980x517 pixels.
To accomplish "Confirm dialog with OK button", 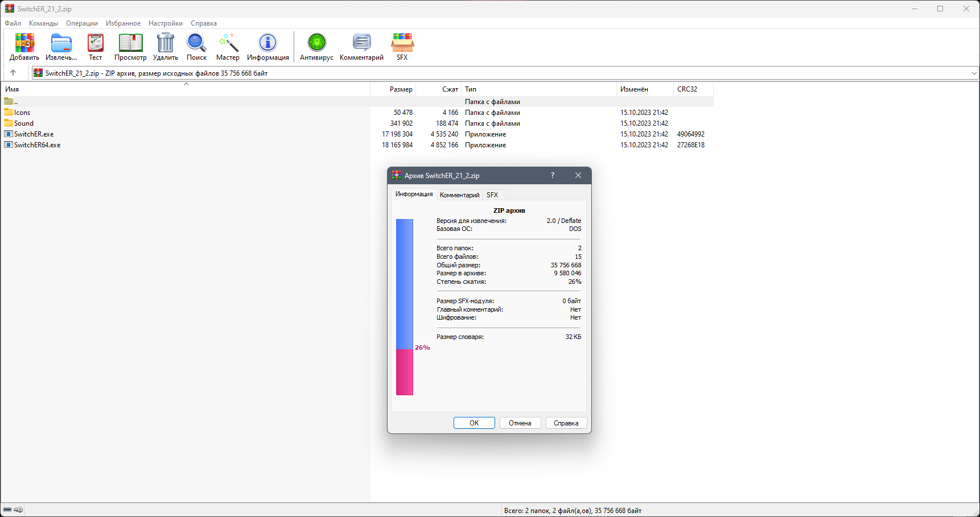I will [474, 423].
